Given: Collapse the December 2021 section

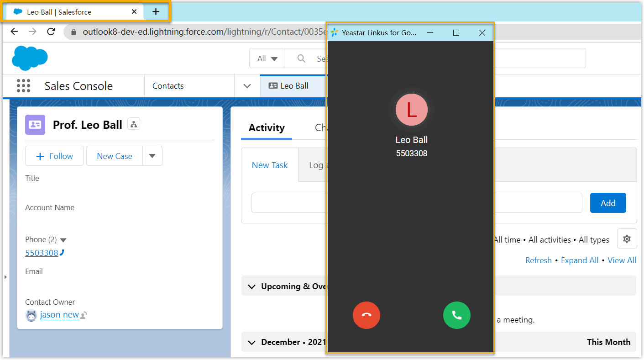Looking at the screenshot, I should [x=251, y=342].
